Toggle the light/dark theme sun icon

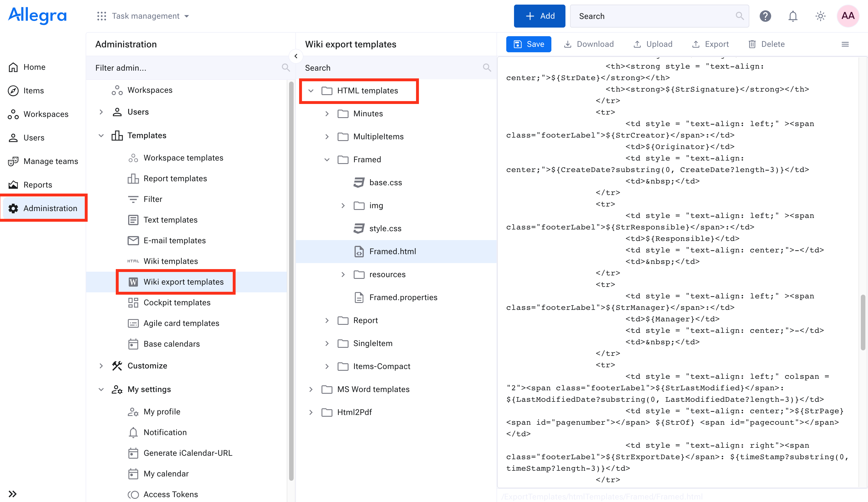pos(820,16)
